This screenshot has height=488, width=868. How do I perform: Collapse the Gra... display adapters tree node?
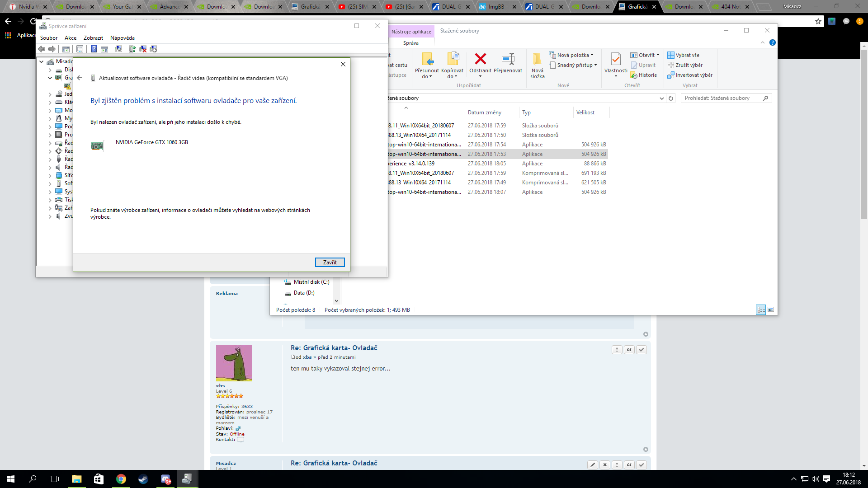pyautogui.click(x=50, y=78)
